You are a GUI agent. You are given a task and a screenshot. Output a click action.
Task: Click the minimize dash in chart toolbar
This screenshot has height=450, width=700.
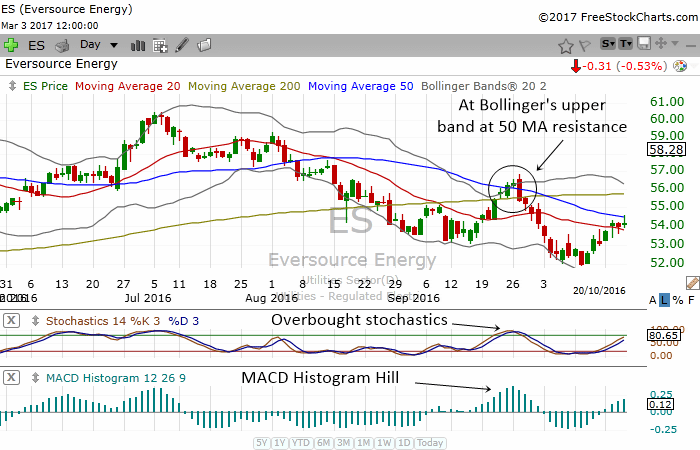(691, 46)
